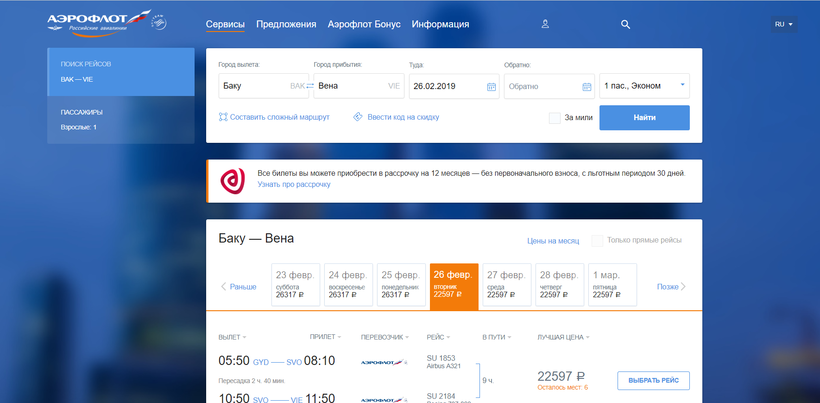The width and height of the screenshot is (820, 403).
Task: Open 'Ввести код на скидку' link
Action: (403, 117)
